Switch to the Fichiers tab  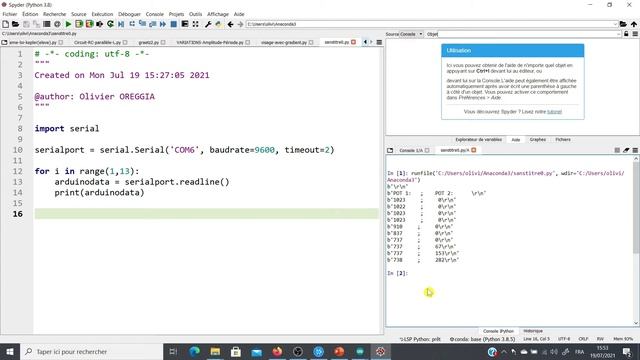point(563,140)
